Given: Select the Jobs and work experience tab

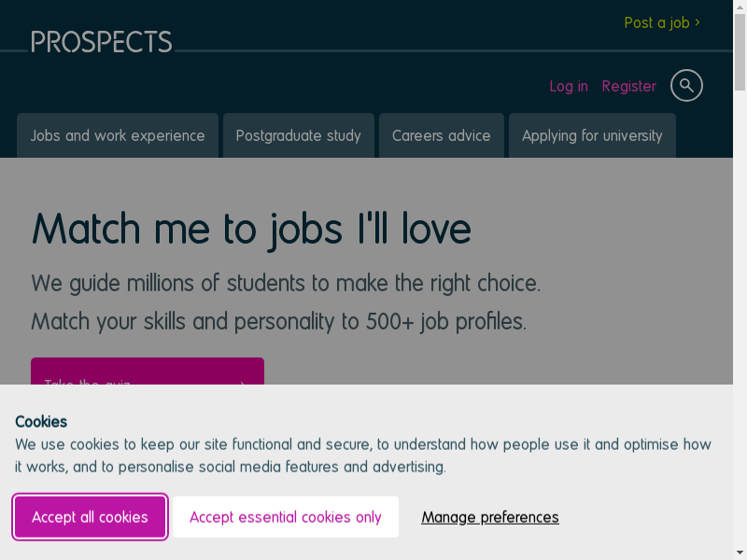Looking at the screenshot, I should (118, 135).
